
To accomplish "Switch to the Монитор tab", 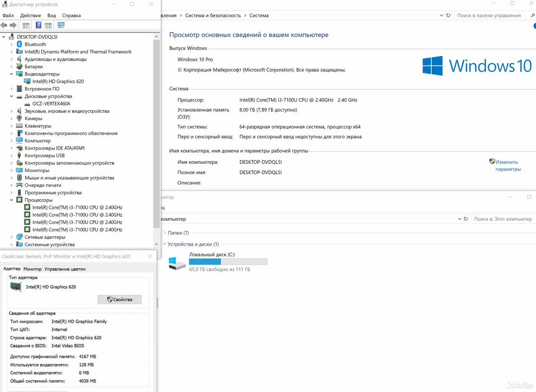I will pyautogui.click(x=33, y=269).
